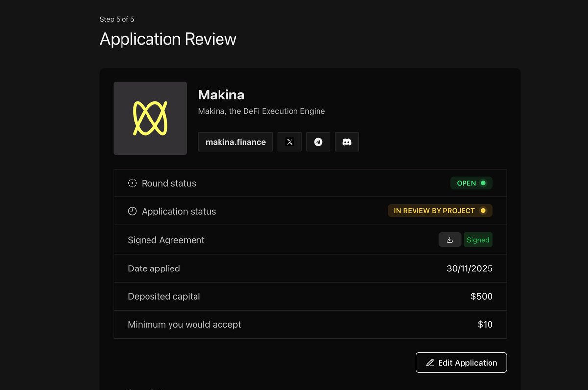The width and height of the screenshot is (588, 390).
Task: Click the Edit Application button
Action: [x=461, y=363]
